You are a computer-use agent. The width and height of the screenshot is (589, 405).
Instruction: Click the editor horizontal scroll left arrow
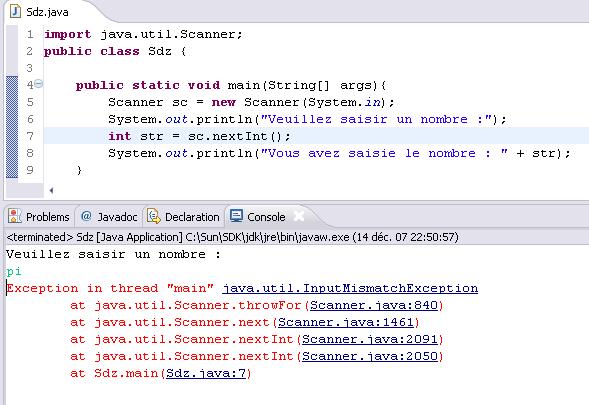51,190
